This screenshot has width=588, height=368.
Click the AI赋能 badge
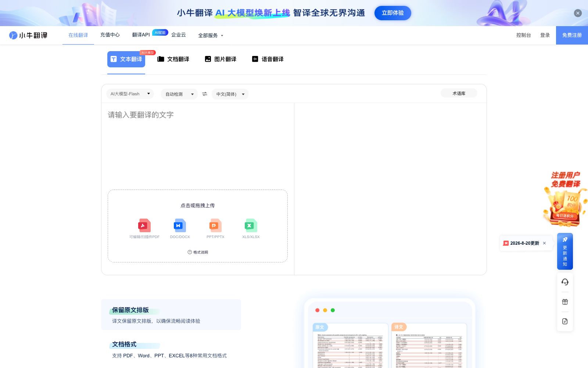click(160, 32)
